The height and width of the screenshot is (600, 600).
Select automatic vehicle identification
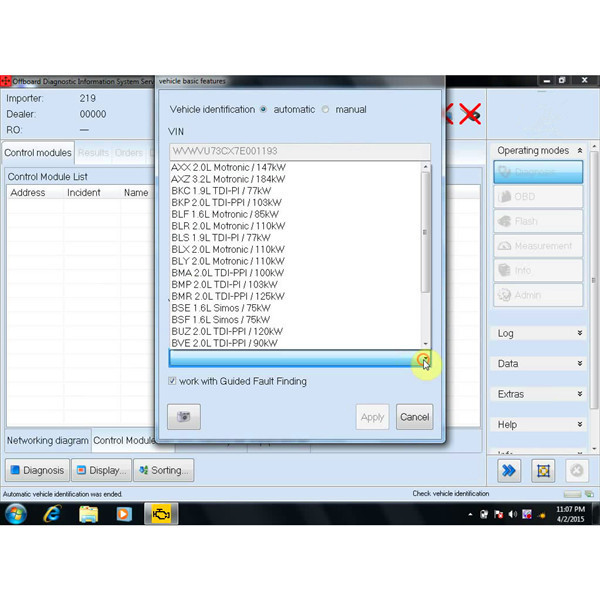[x=263, y=109]
